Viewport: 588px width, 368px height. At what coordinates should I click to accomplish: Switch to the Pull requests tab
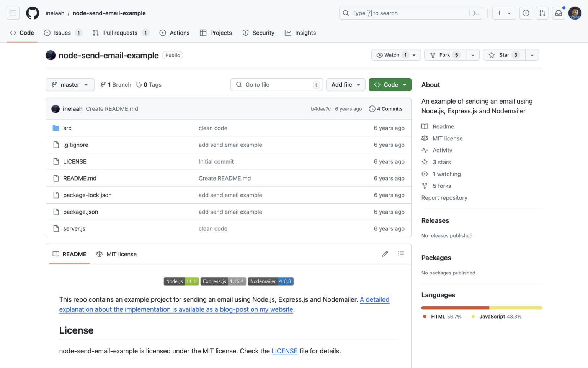[121, 33]
